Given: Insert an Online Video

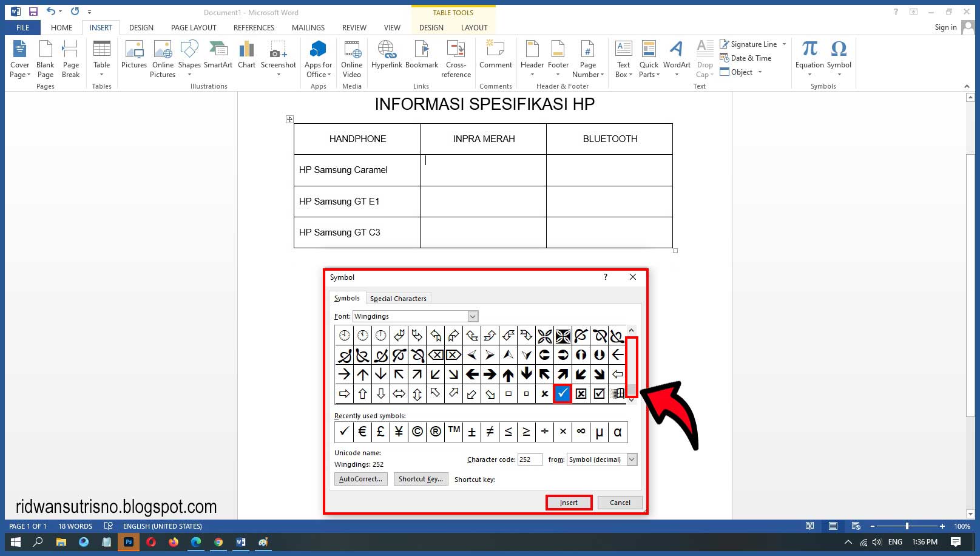Looking at the screenshot, I should coord(351,59).
